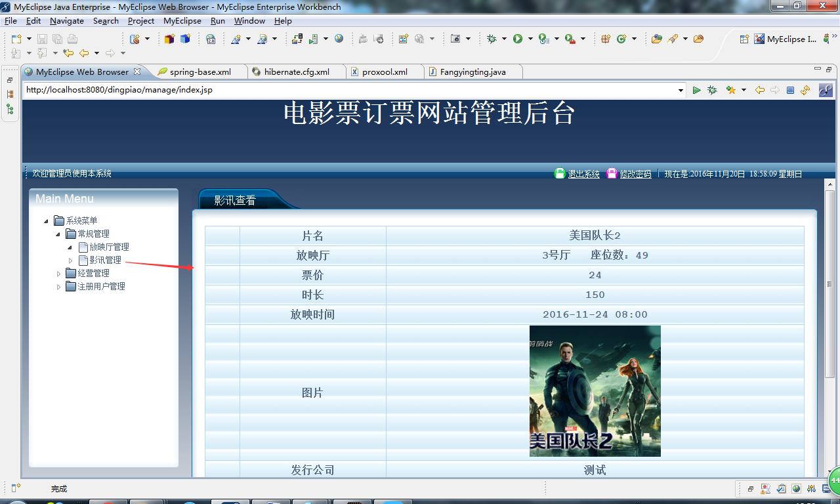Open the File menu
840x504 pixels.
coord(10,21)
